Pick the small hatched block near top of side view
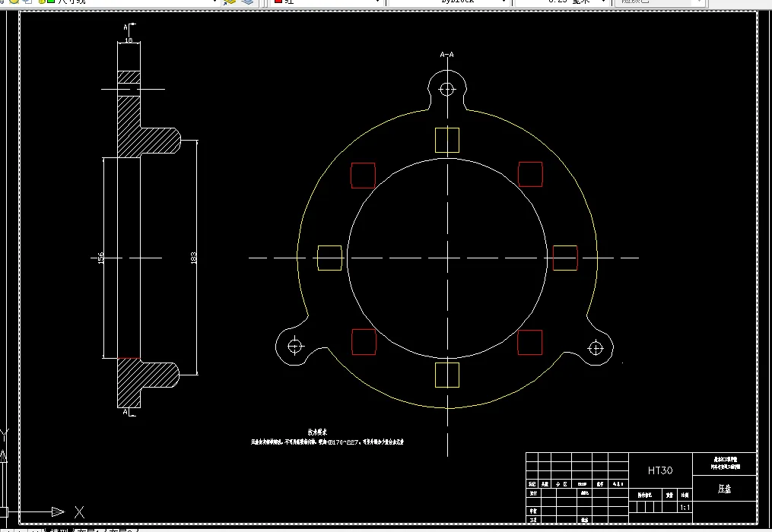772x532 pixels. [129, 78]
